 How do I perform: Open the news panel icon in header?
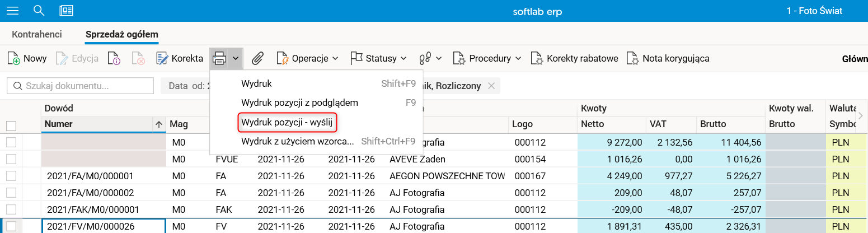tap(66, 11)
